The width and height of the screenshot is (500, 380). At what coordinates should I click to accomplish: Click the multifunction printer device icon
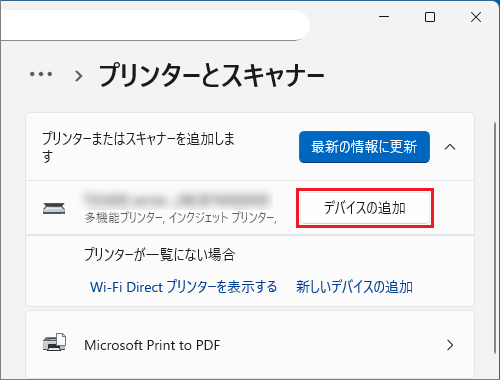(54, 208)
